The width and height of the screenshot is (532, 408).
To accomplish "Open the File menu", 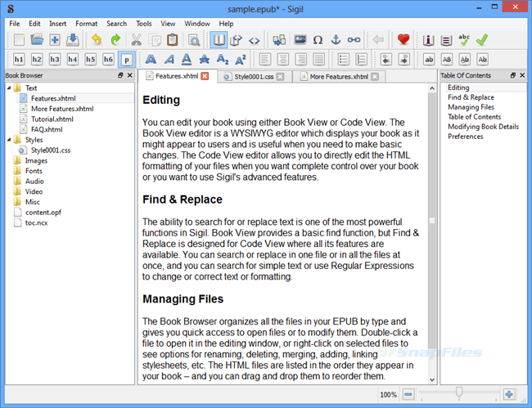I will click(14, 24).
